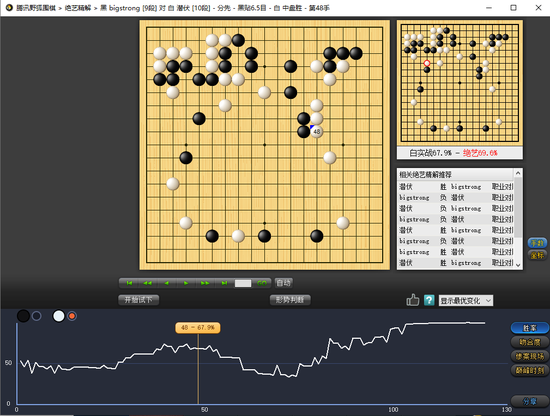Fast-forward several moves with double-right arrow
550x416 pixels.
[x=205, y=283]
